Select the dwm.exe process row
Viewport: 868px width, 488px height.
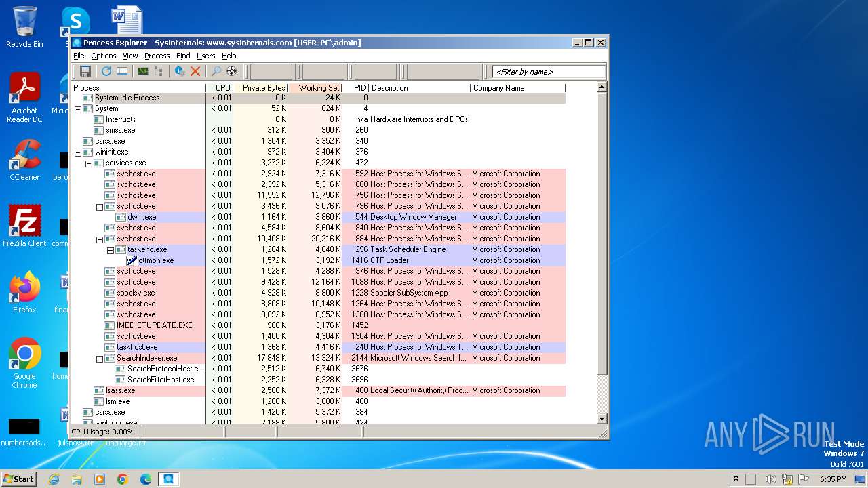[318, 217]
